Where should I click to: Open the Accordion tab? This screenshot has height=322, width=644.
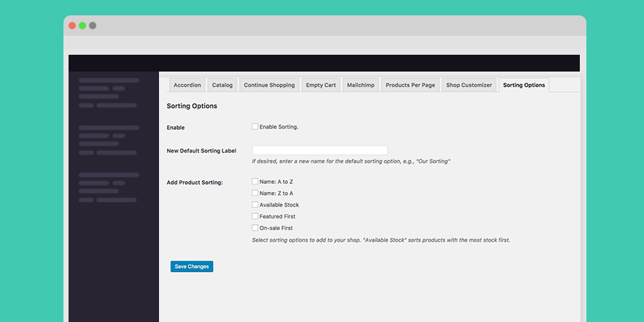tap(187, 85)
